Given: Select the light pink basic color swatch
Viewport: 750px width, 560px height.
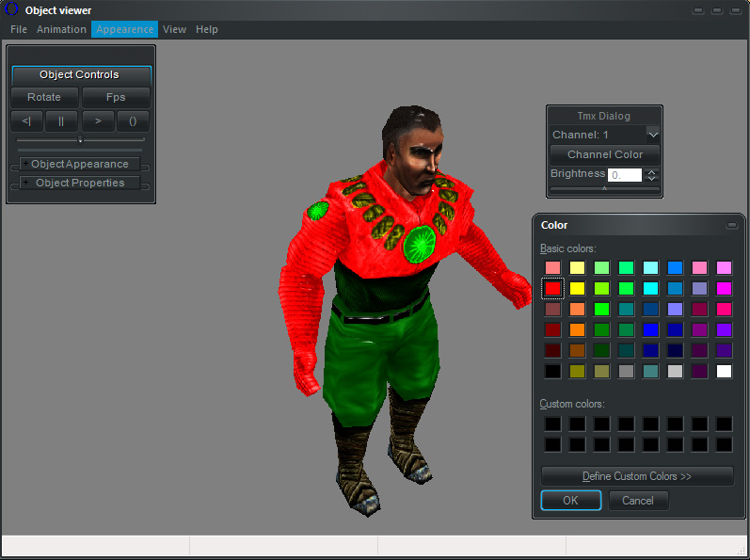Looking at the screenshot, I should point(699,267).
